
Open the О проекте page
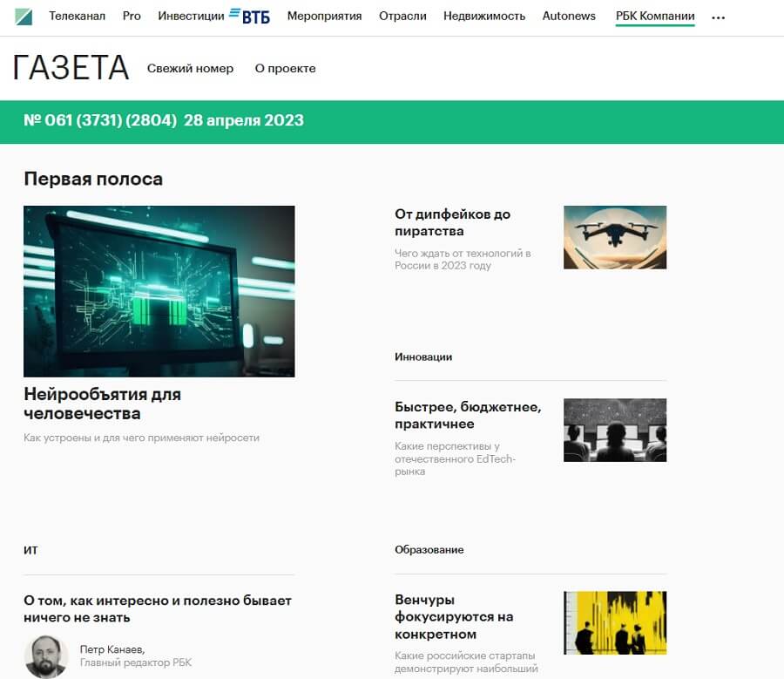(284, 68)
